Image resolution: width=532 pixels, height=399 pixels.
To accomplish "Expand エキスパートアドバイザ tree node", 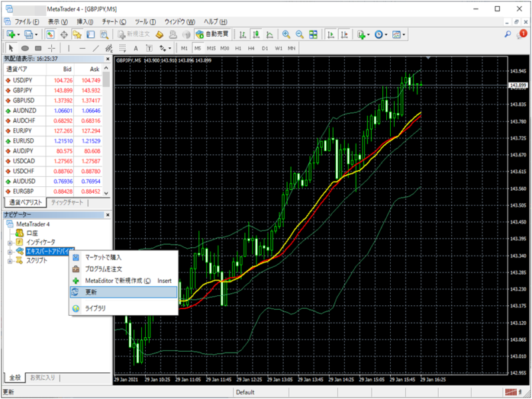I will coord(10,252).
